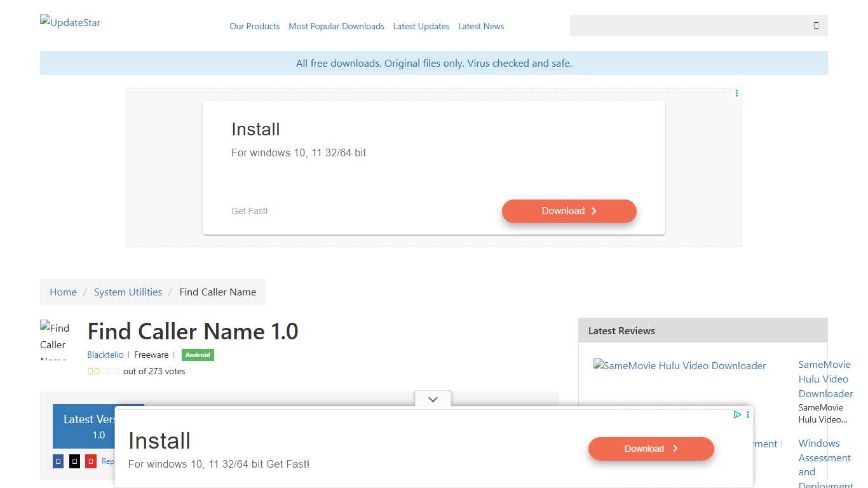The width and height of the screenshot is (868, 488).
Task: Open the Blacktelio developer link
Action: point(105,355)
